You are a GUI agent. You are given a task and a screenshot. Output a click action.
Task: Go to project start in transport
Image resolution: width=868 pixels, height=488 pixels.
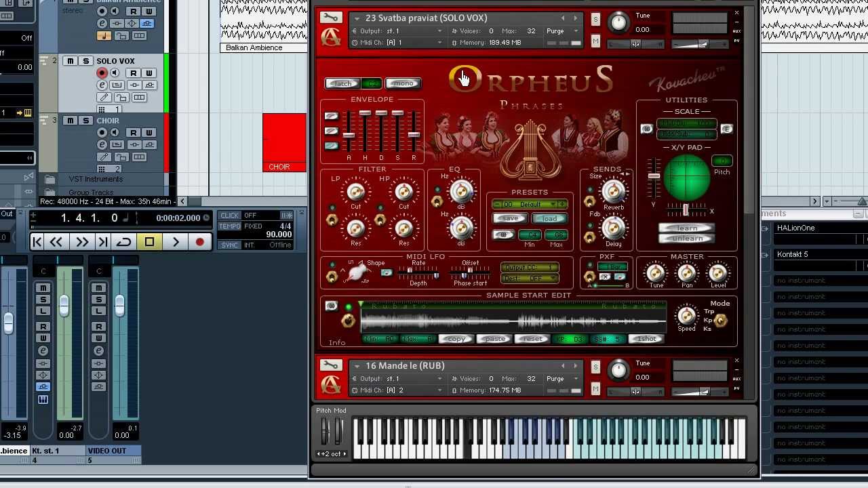(x=37, y=242)
